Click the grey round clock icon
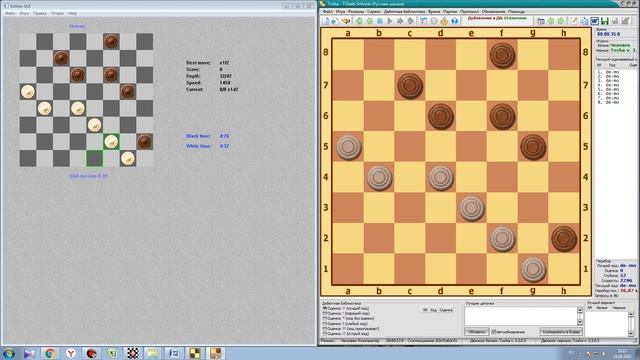Screen dimensions: 640x360 (434, 21)
